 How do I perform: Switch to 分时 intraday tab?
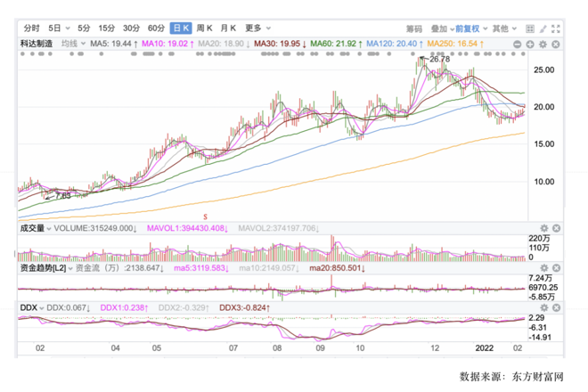32,29
